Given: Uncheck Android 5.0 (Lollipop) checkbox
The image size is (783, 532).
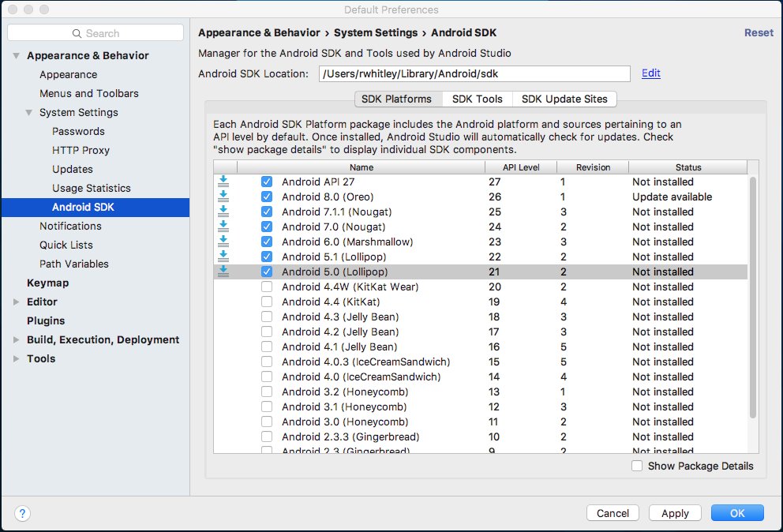Looking at the screenshot, I should click(x=267, y=272).
